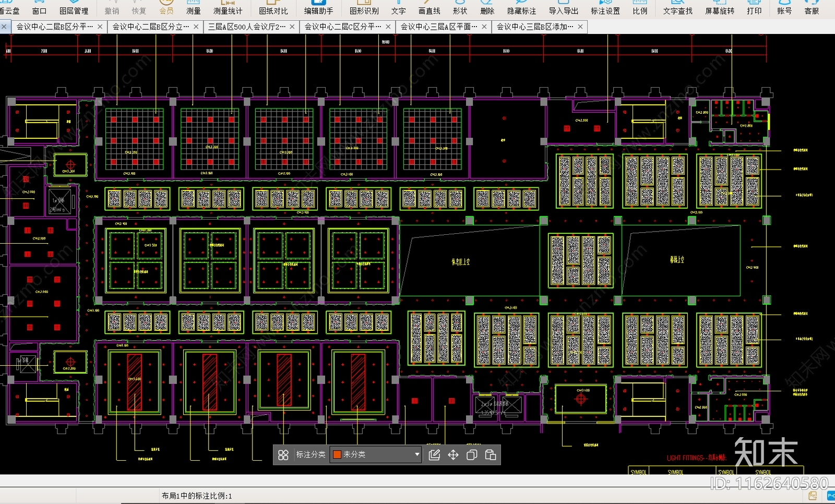Click the 打印 print tool
835x504 pixels.
[754, 7]
